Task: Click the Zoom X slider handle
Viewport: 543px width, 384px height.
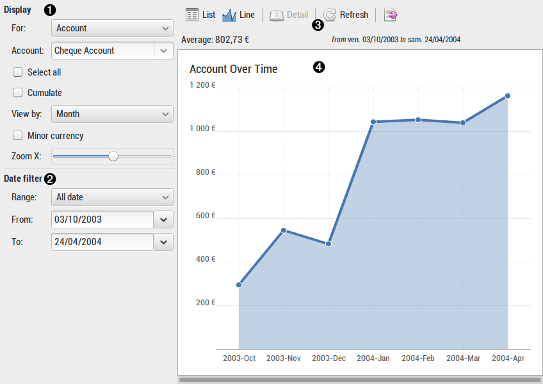Action: (113, 156)
